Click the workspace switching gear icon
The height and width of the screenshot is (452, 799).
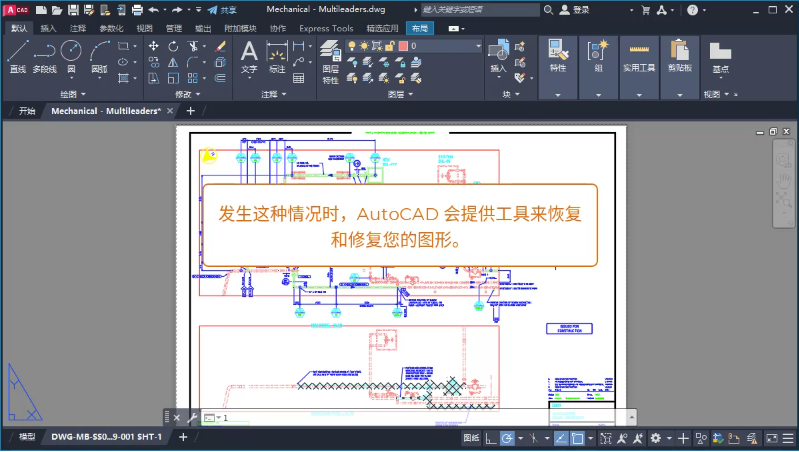[x=656, y=438]
